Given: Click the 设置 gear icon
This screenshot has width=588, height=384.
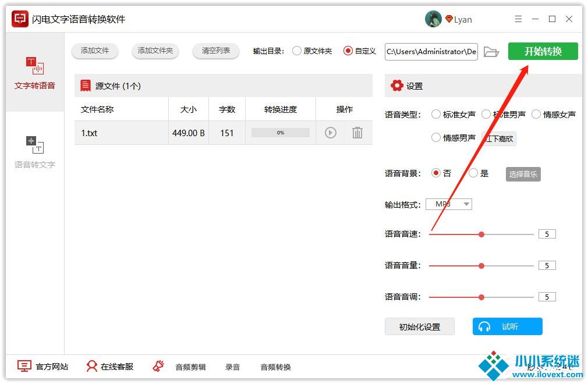Looking at the screenshot, I should (396, 86).
